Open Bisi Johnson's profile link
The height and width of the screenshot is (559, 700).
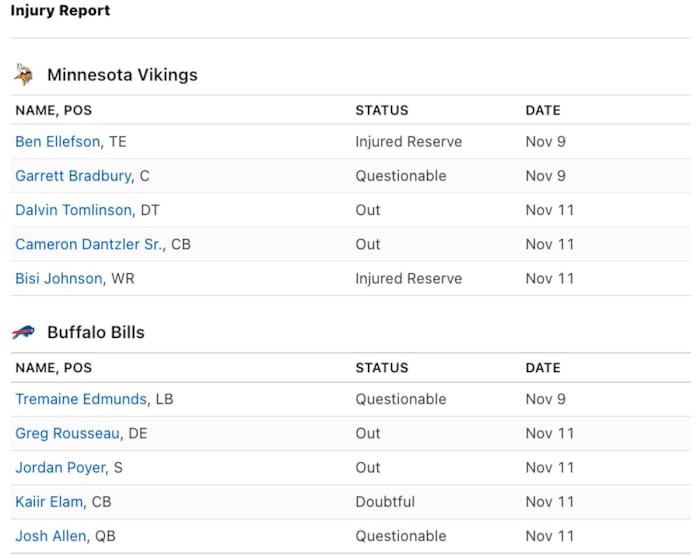point(58,278)
